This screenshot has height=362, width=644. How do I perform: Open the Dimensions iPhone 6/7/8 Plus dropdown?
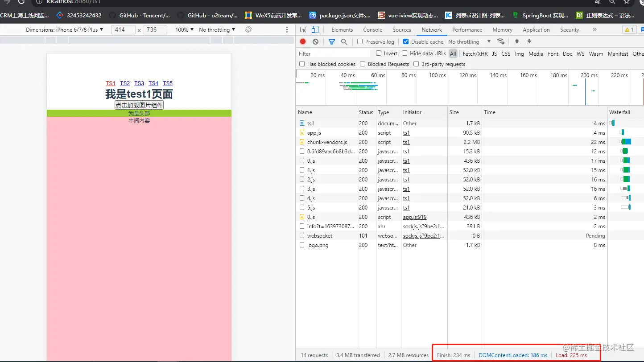pyautogui.click(x=64, y=29)
